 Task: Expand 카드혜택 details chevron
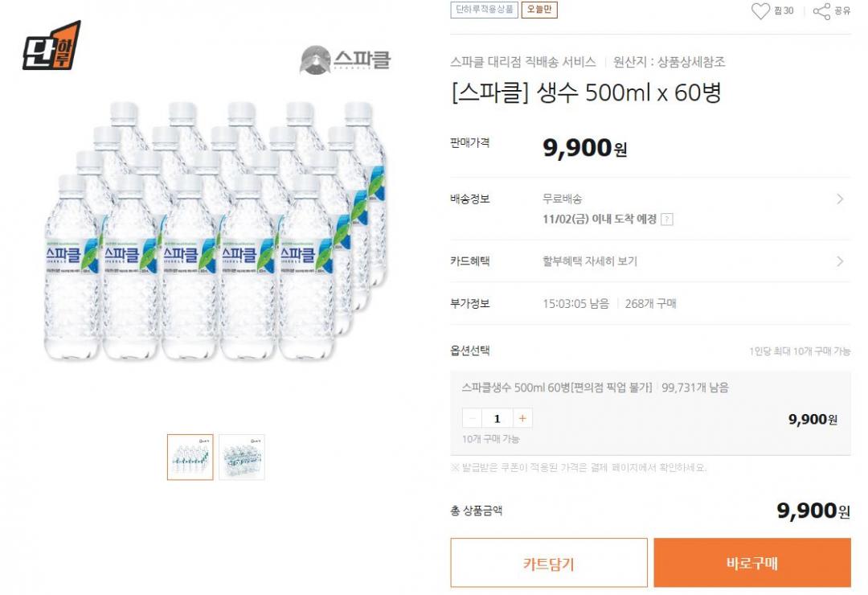[840, 261]
